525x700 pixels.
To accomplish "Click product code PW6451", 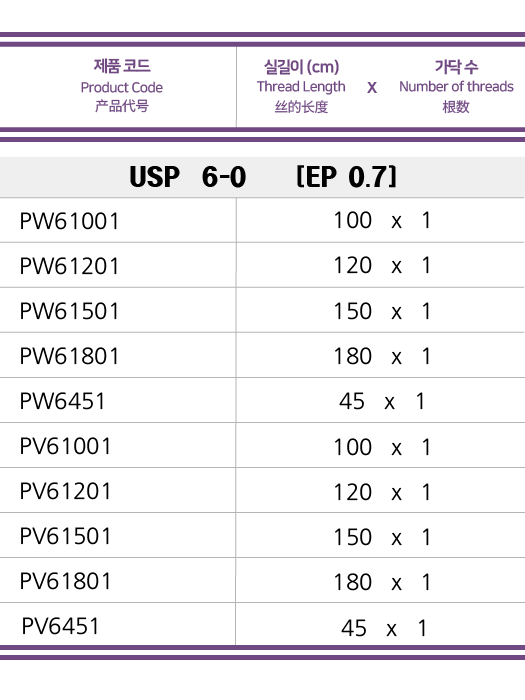I will (62, 401).
